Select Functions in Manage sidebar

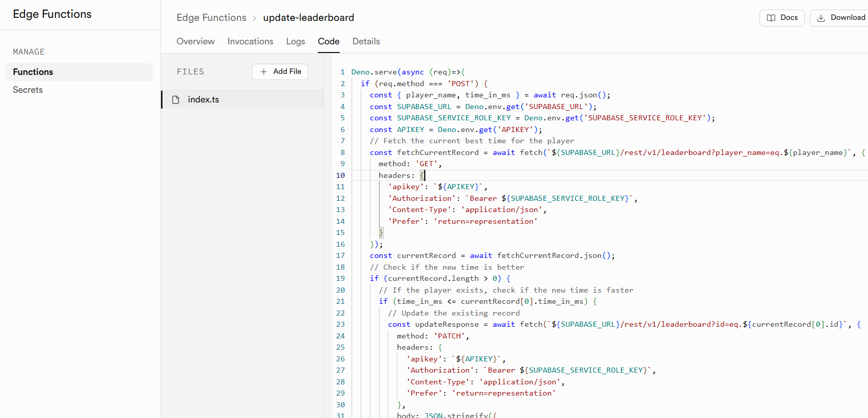(x=33, y=72)
